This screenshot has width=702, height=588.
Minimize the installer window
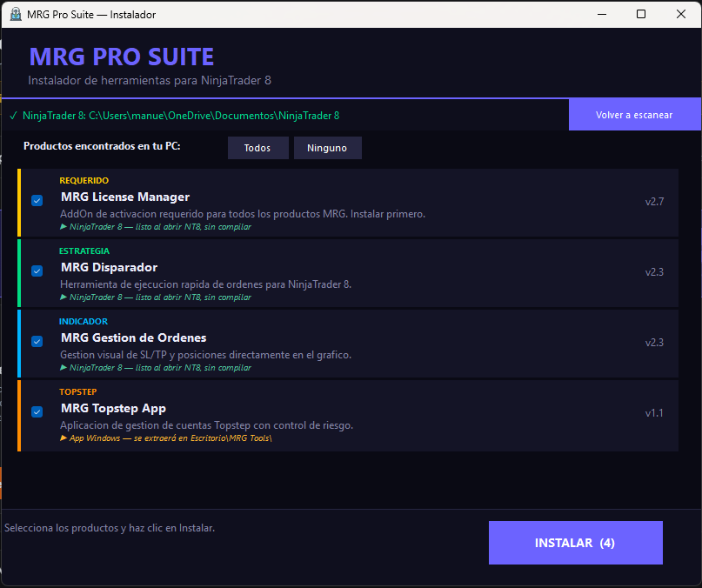tap(602, 14)
